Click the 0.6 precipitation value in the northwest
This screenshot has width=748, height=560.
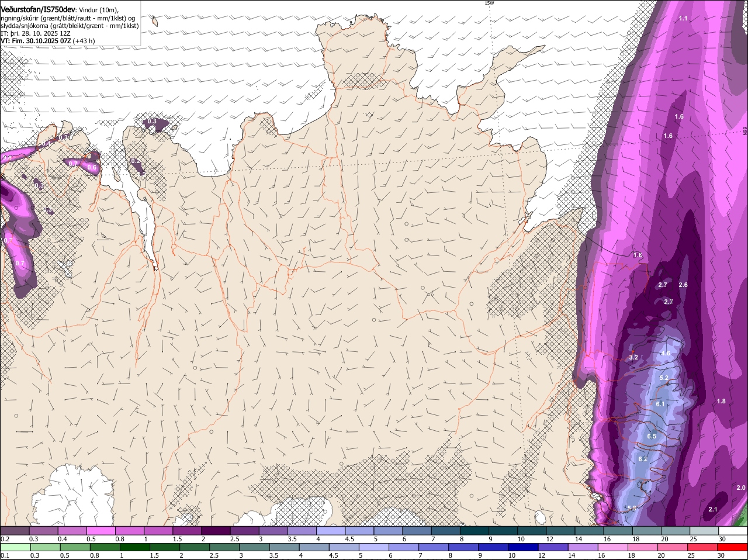point(92,167)
